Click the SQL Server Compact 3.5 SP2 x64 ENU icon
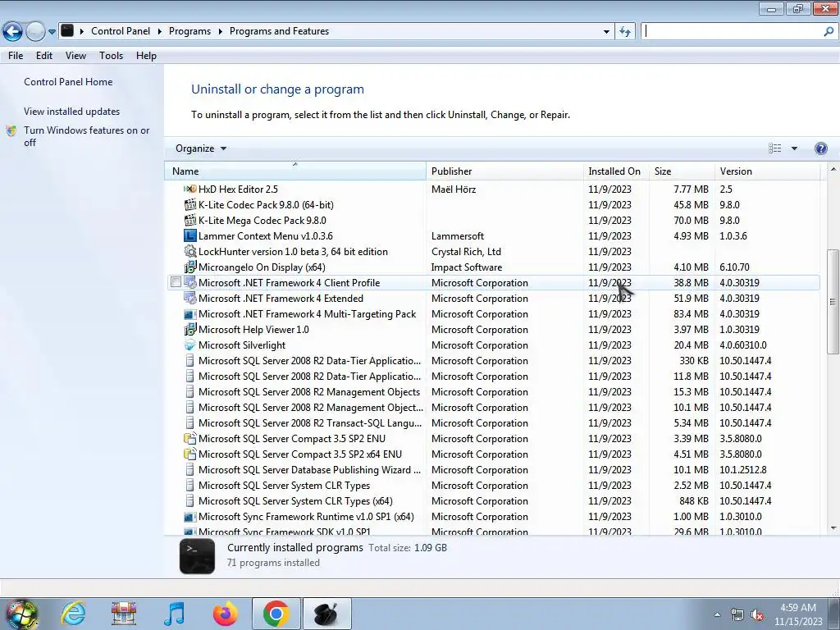Image resolution: width=840 pixels, height=630 pixels. pyautogui.click(x=189, y=454)
